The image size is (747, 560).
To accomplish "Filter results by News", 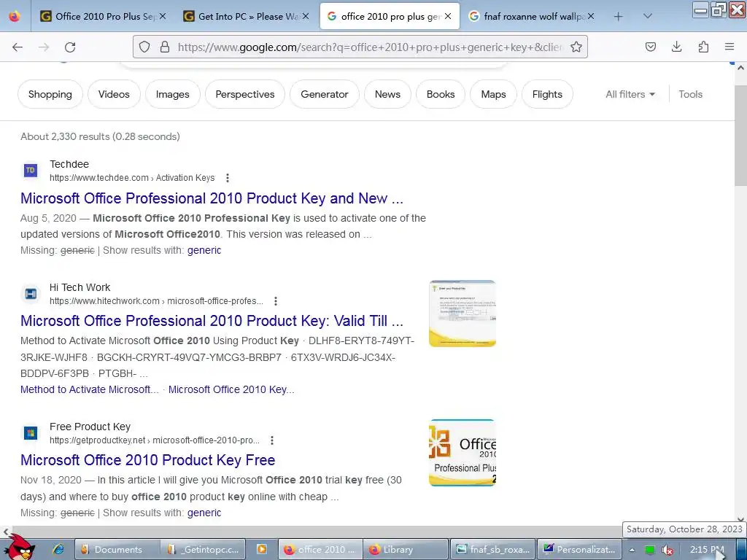I will pos(387,94).
